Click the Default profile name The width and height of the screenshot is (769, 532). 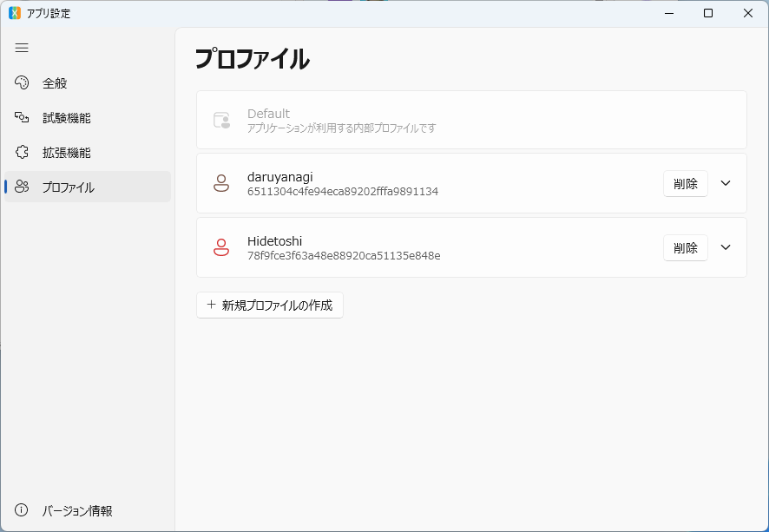pyautogui.click(x=268, y=114)
